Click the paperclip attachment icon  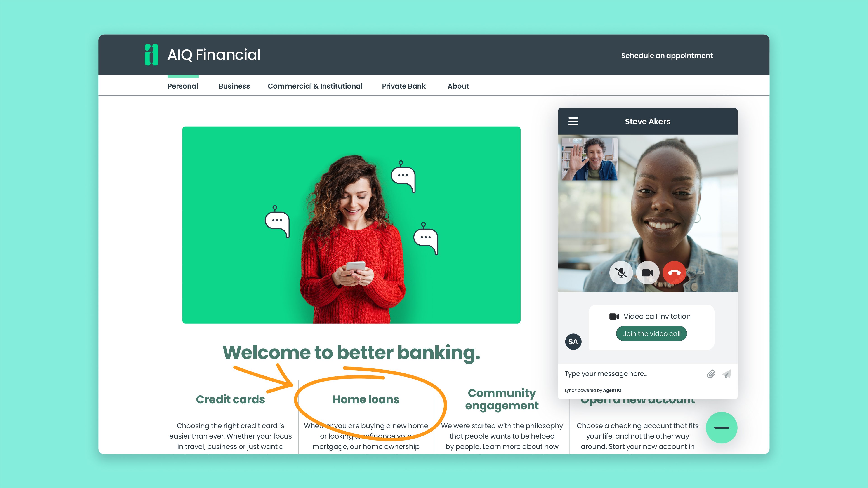tap(711, 374)
